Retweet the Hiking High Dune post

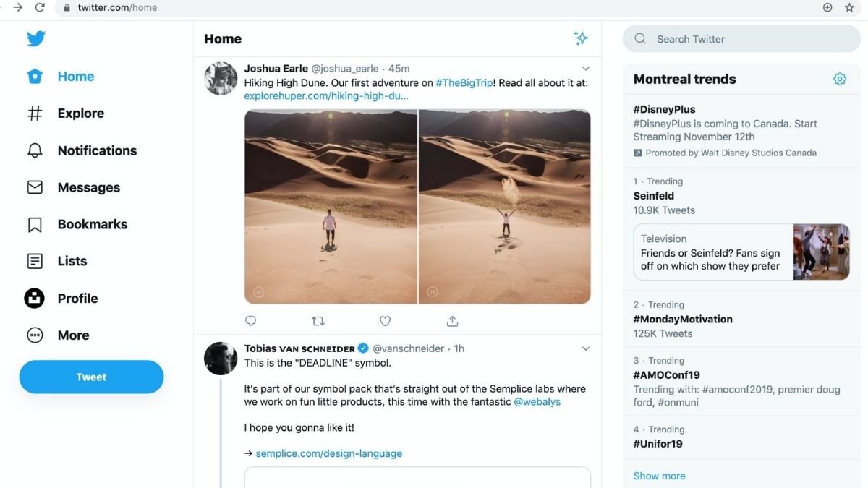318,321
